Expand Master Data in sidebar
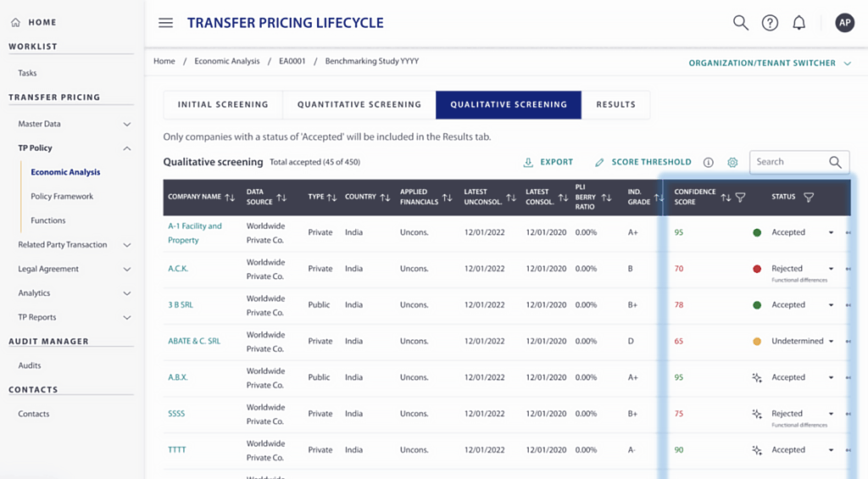Screen dimensions: 868x479 point(126,124)
